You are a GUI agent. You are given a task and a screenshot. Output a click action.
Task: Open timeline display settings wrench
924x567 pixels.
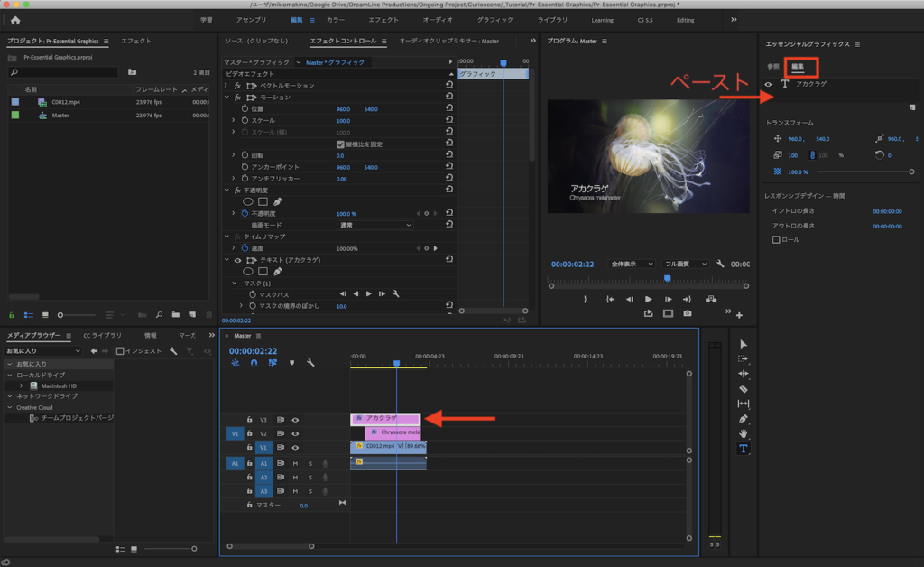click(310, 363)
